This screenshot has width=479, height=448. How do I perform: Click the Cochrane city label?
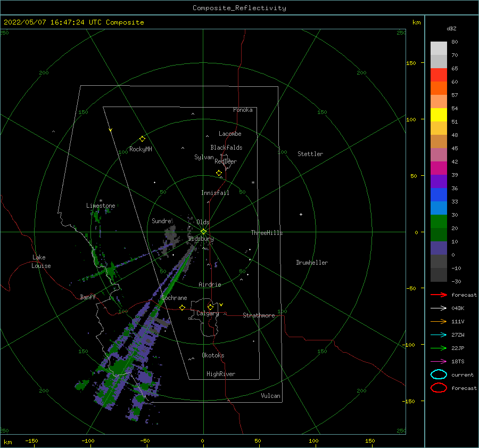click(174, 298)
